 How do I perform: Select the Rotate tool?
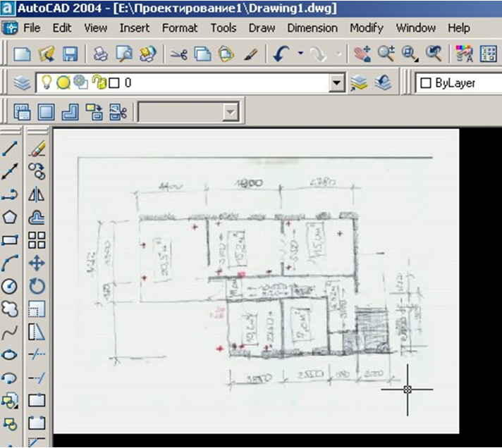[x=37, y=287]
